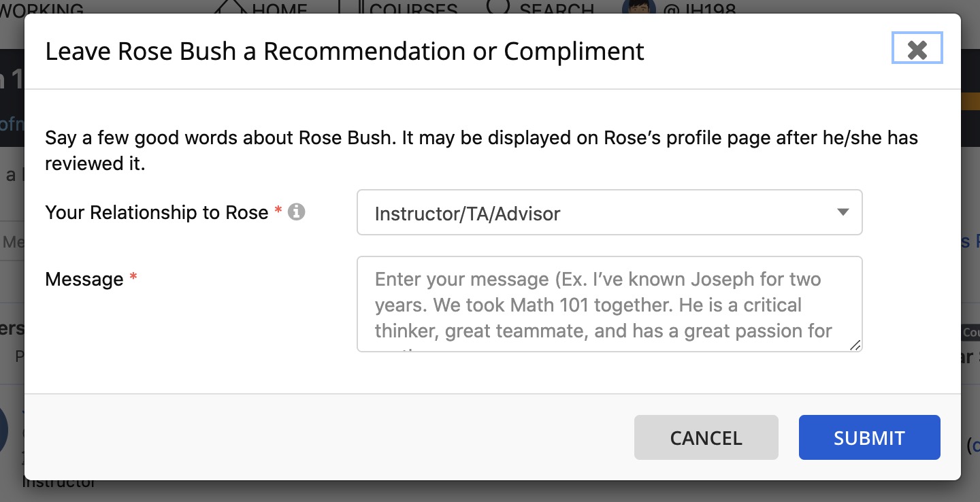Screen dimensions: 980x502
Task: Click the 'Your Relationship to Rose' label
Action: point(157,213)
